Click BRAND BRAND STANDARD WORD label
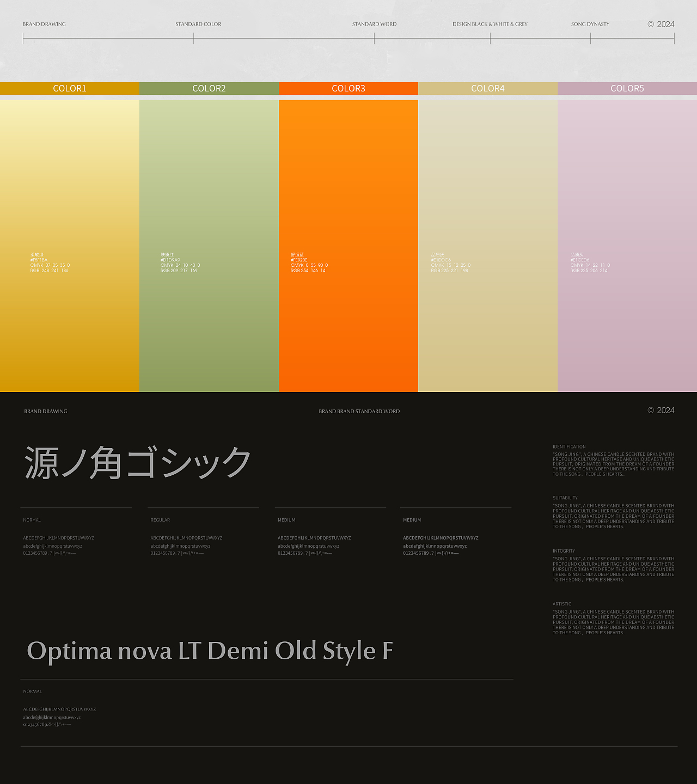This screenshot has height=784, width=697. coord(359,411)
